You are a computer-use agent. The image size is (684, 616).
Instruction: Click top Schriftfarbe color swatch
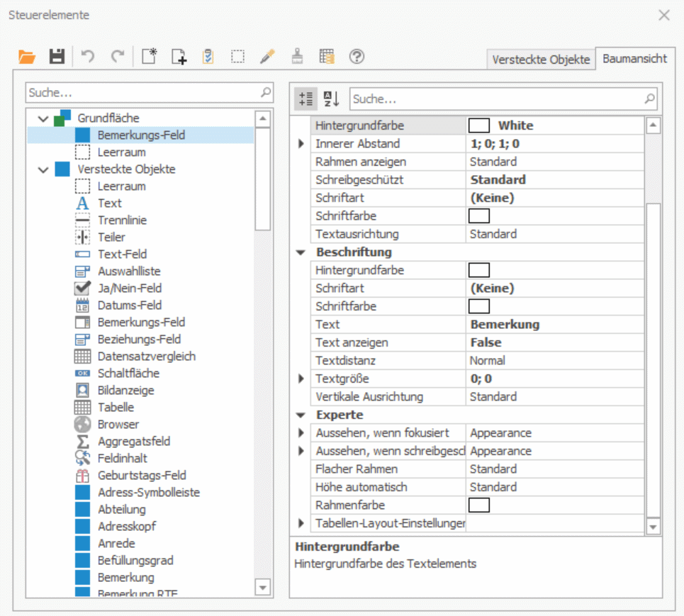click(479, 216)
